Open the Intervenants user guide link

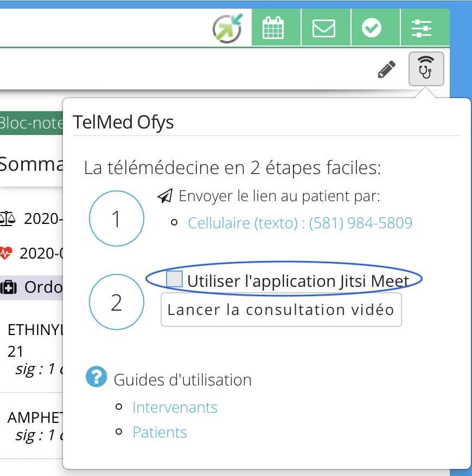(x=175, y=407)
